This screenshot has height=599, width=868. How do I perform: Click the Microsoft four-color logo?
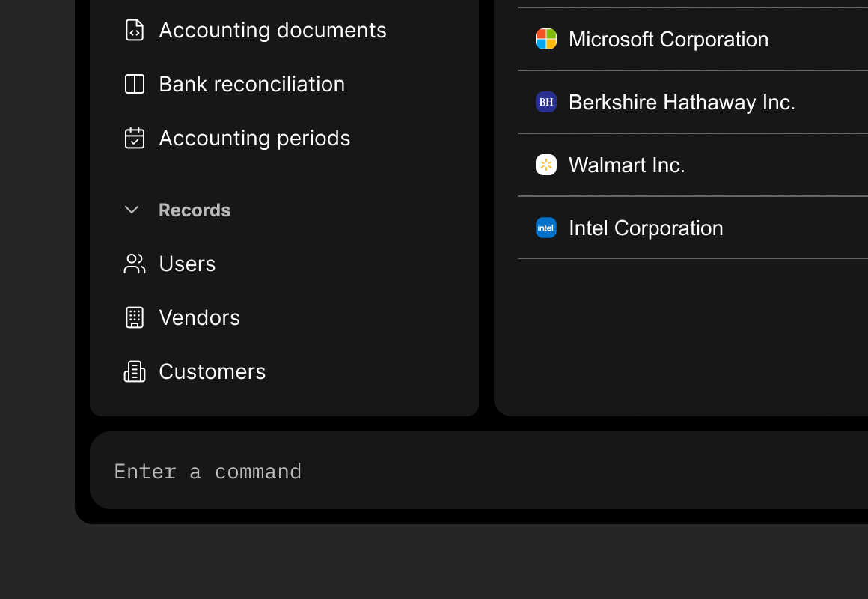point(546,39)
